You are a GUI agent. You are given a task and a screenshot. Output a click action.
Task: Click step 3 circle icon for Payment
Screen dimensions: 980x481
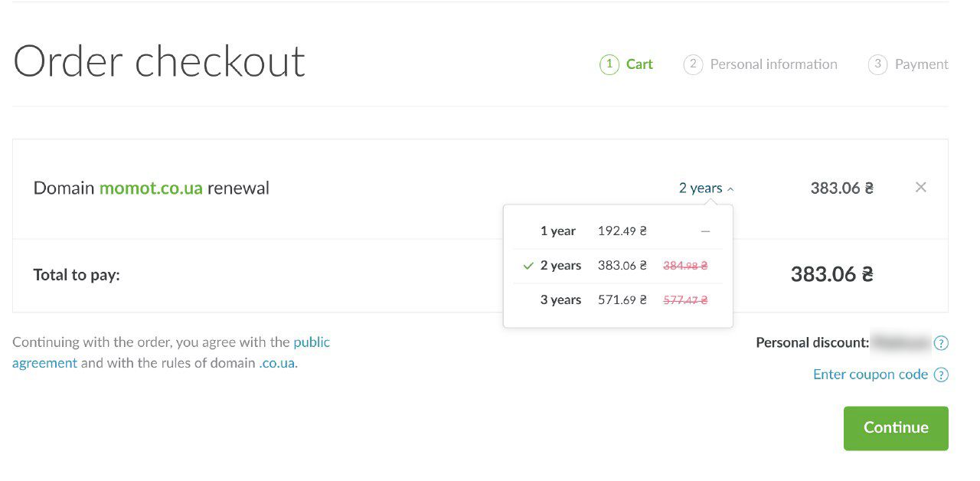[877, 64]
